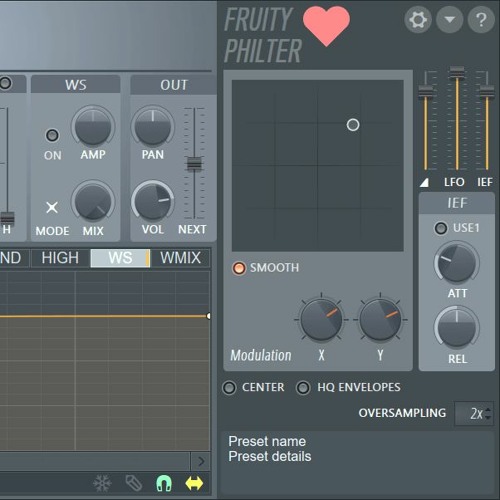This screenshot has height=500, width=500.
Task: Click the 'Preset name' text
Action: 267,441
